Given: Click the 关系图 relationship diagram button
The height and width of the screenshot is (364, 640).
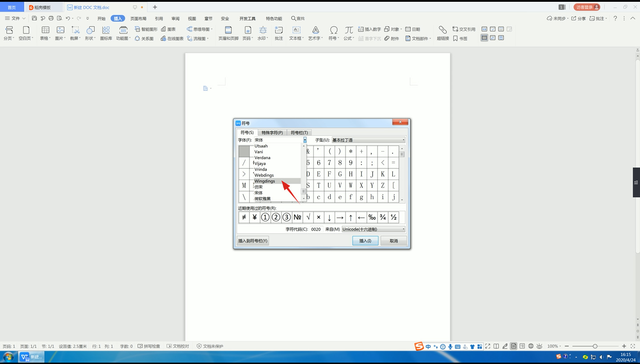Looking at the screenshot, I should click(x=144, y=38).
